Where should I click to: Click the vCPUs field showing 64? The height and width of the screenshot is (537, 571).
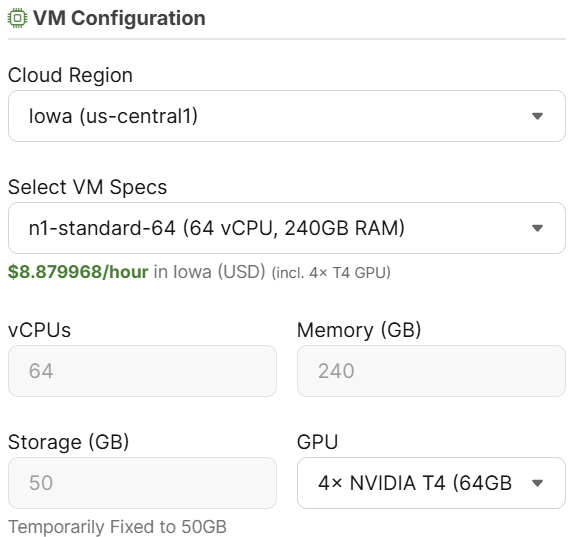(x=142, y=371)
